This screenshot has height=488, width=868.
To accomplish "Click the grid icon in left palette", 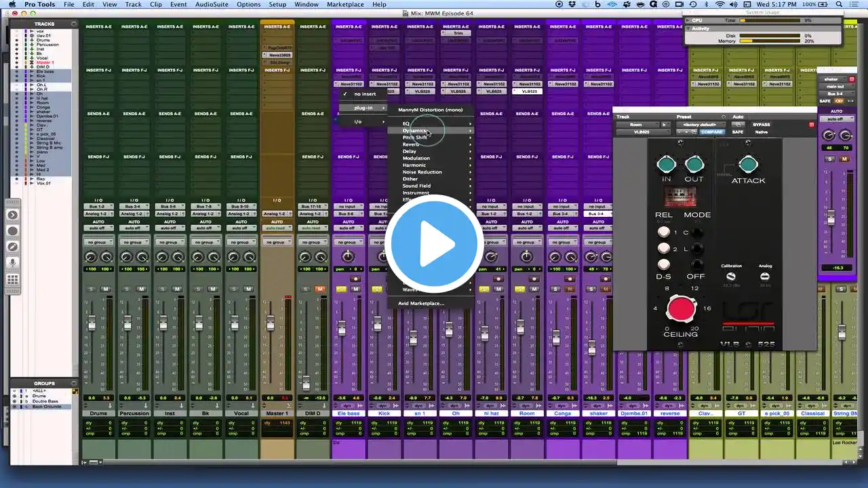I will click(12, 279).
